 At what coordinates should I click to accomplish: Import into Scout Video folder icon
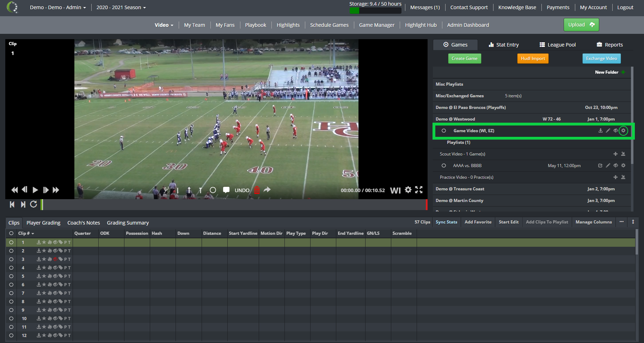click(623, 154)
